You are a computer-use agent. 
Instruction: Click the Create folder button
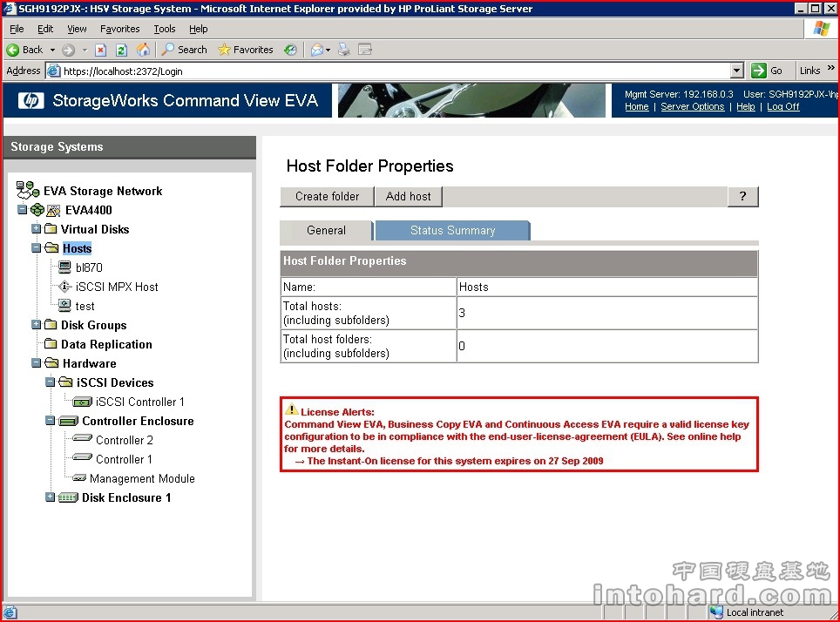click(x=327, y=197)
